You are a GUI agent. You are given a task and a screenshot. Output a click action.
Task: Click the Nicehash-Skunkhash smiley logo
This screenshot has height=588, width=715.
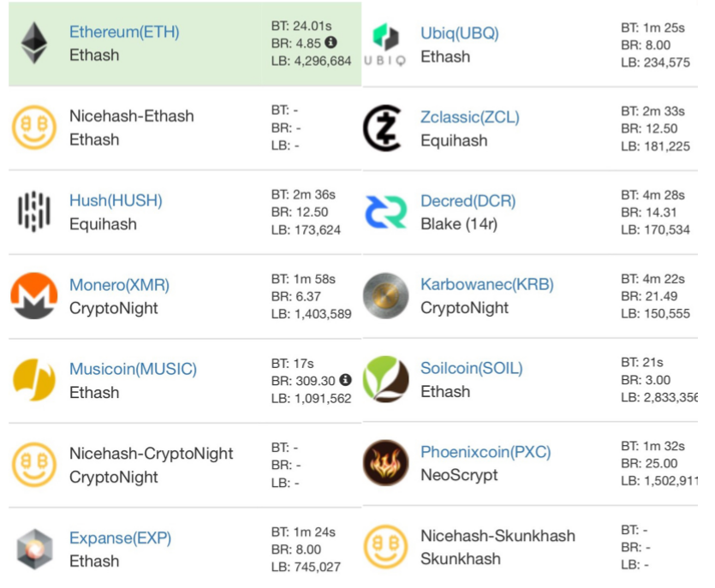click(385, 547)
